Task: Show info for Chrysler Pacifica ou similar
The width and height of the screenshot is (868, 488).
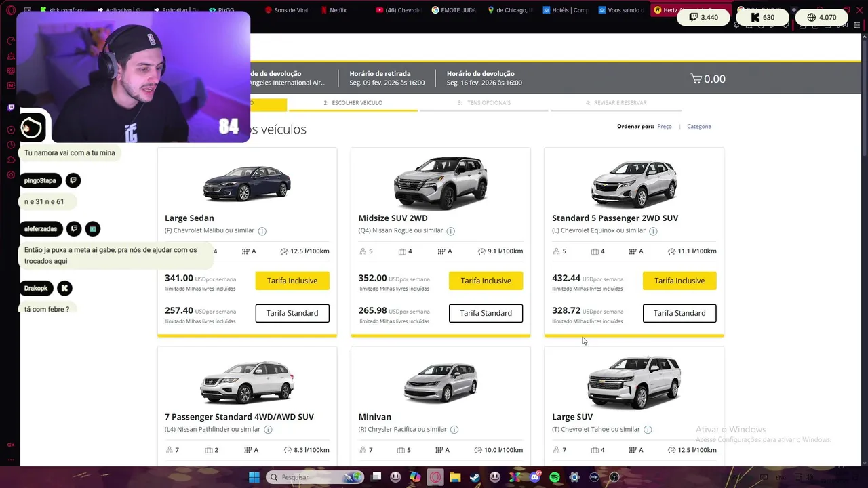Action: point(454,430)
